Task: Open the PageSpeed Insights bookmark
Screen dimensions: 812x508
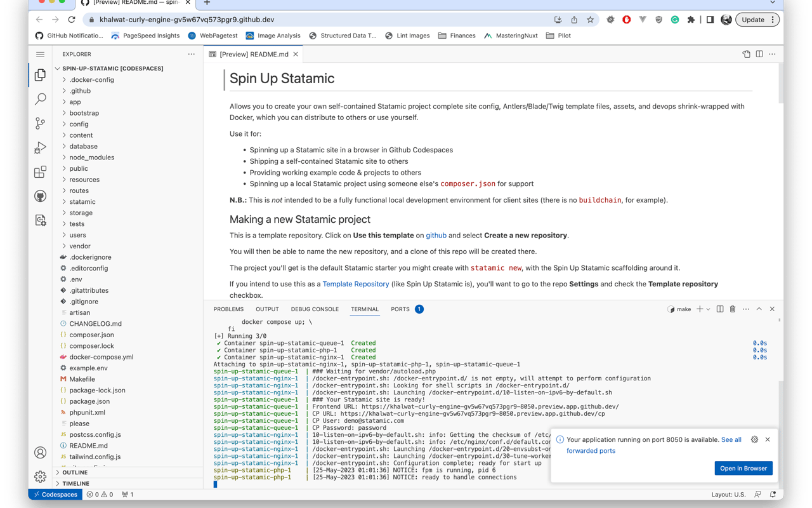Action: click(145, 36)
